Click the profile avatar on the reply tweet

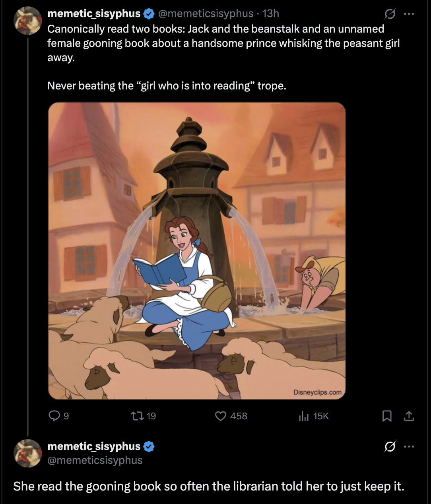coord(28,453)
